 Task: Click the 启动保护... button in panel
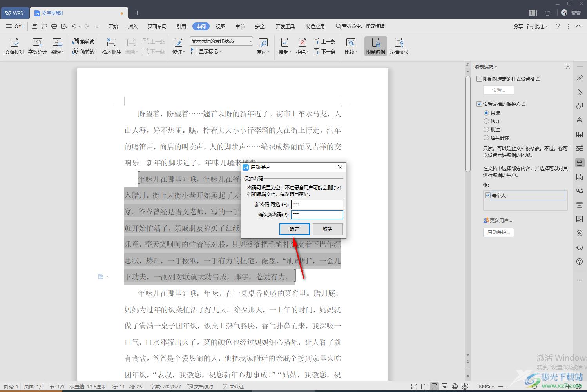point(498,232)
